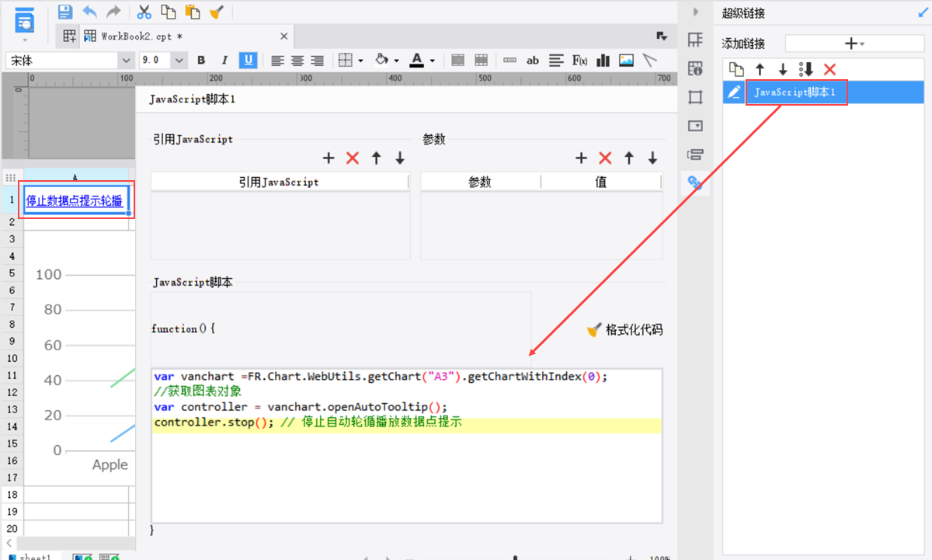Viewport: 932px width, 560px height.
Task: Move parameter down arrow
Action: pyautogui.click(x=652, y=158)
